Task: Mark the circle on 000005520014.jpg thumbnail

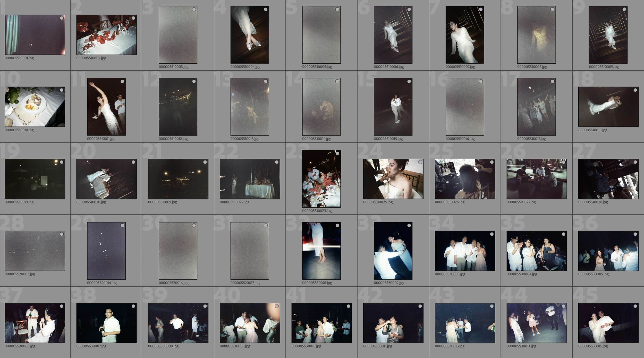Action: (x=122, y=225)
